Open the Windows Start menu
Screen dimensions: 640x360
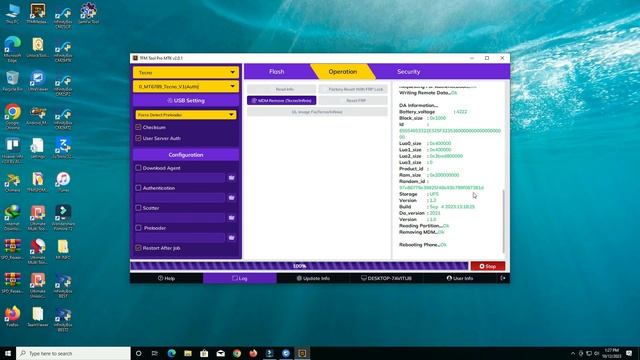(x=8, y=353)
